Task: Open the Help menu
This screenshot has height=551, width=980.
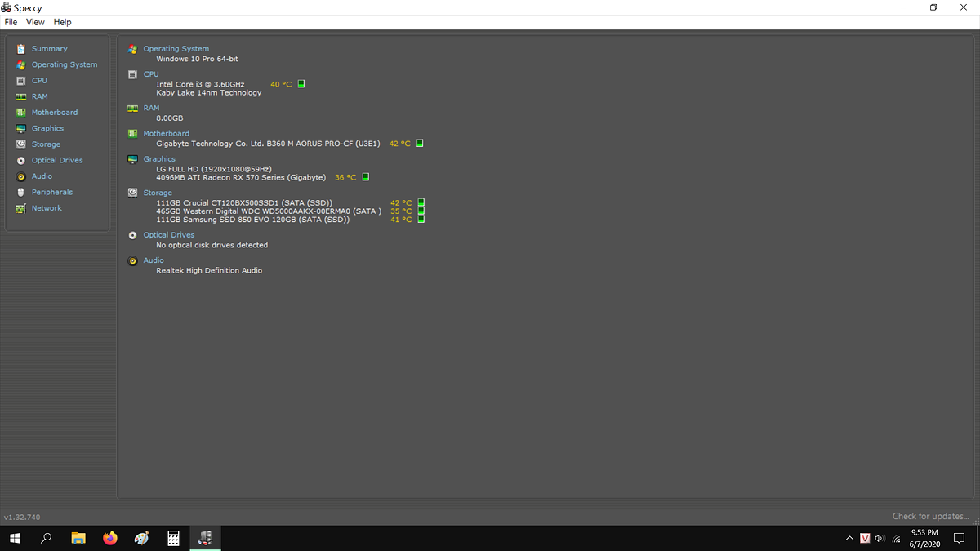Action: [x=63, y=22]
